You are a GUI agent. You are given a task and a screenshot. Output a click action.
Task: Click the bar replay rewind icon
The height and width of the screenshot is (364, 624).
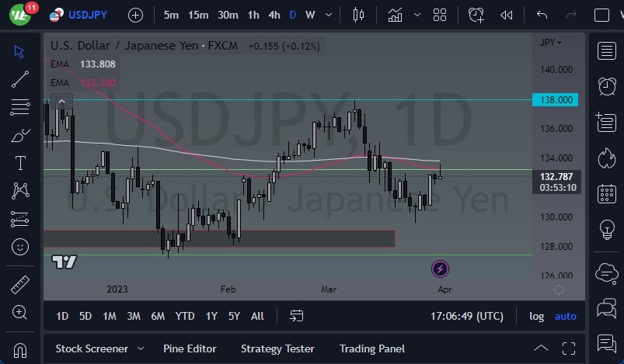point(507,15)
